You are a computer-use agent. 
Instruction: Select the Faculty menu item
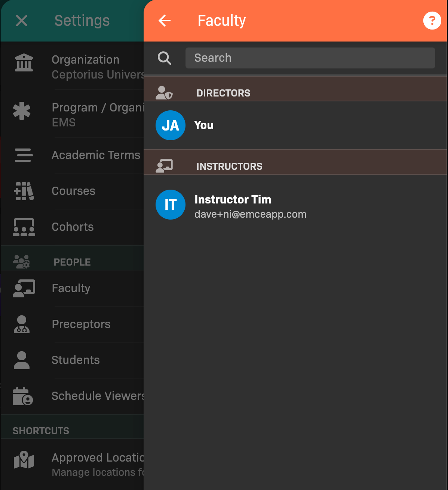click(71, 288)
